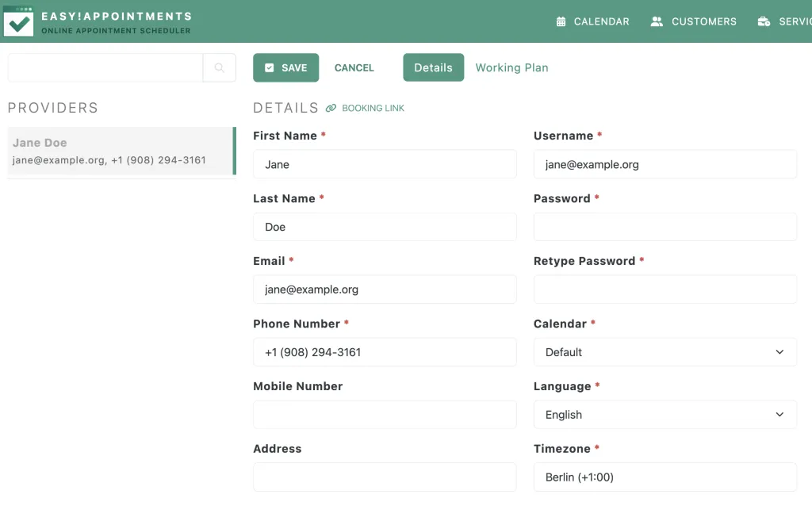The width and height of the screenshot is (812, 506).
Task: Focus the empty Mobile Number field
Action: pyautogui.click(x=385, y=415)
